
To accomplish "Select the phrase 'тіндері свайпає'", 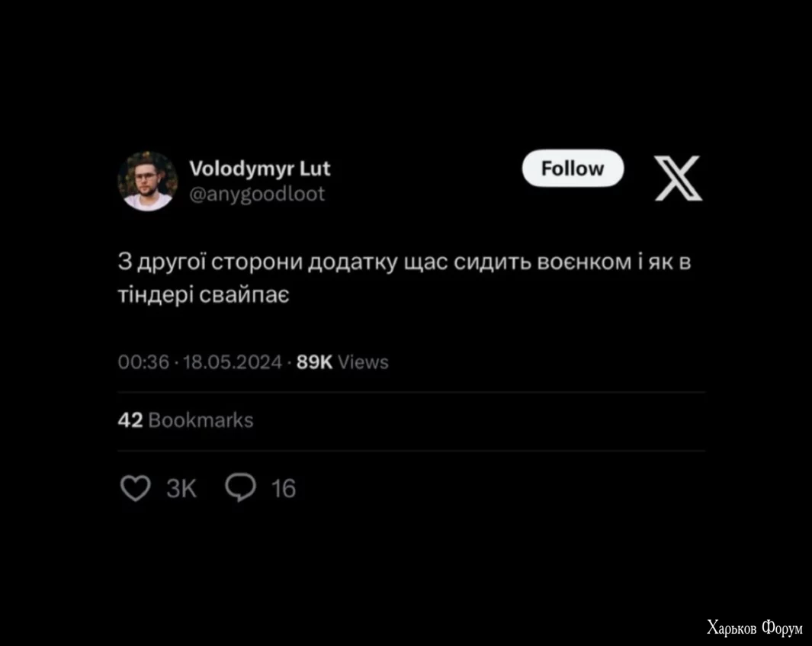I will (204, 294).
